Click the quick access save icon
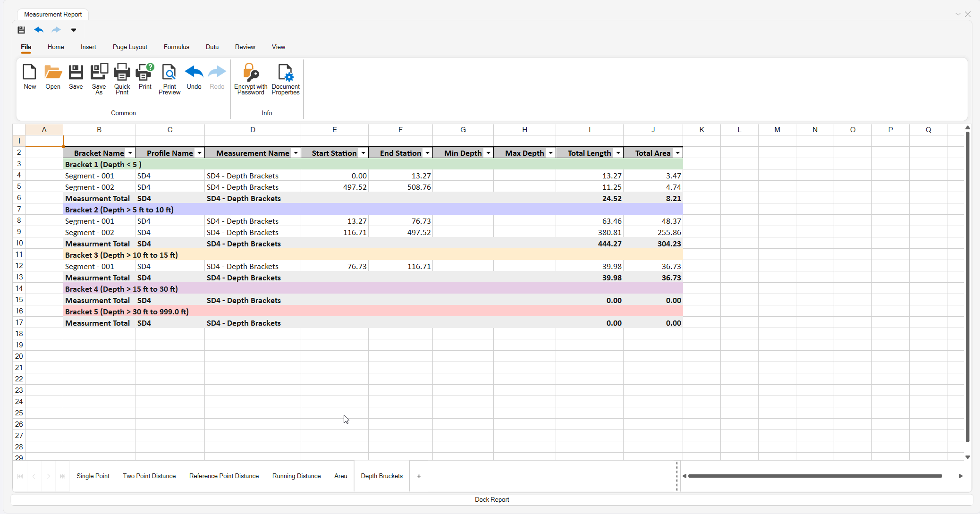The height and width of the screenshot is (514, 980). [x=21, y=30]
